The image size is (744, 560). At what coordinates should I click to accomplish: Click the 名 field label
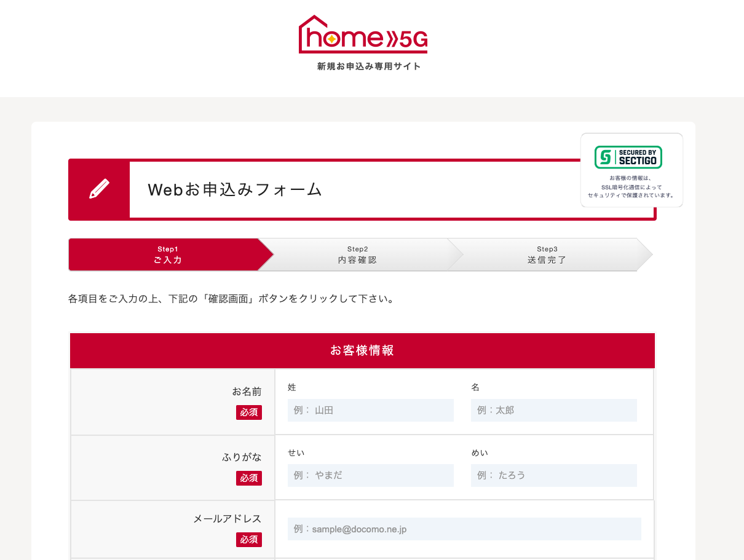click(x=475, y=387)
